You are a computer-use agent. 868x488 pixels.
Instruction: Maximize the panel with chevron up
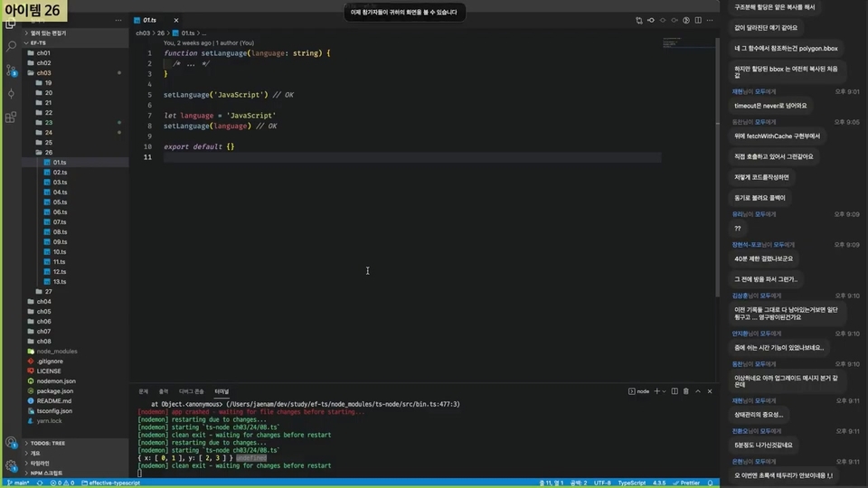click(698, 391)
